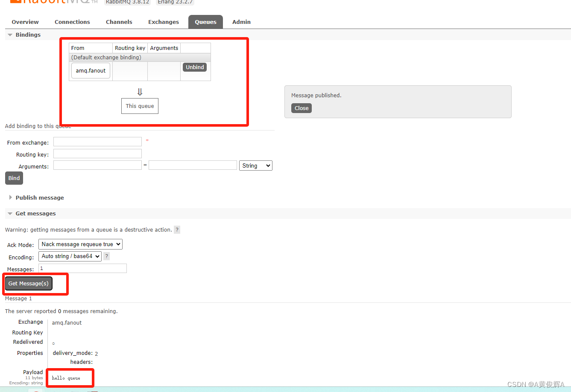
Task: Select the 'hello queue' payload text
Action: coord(66,378)
